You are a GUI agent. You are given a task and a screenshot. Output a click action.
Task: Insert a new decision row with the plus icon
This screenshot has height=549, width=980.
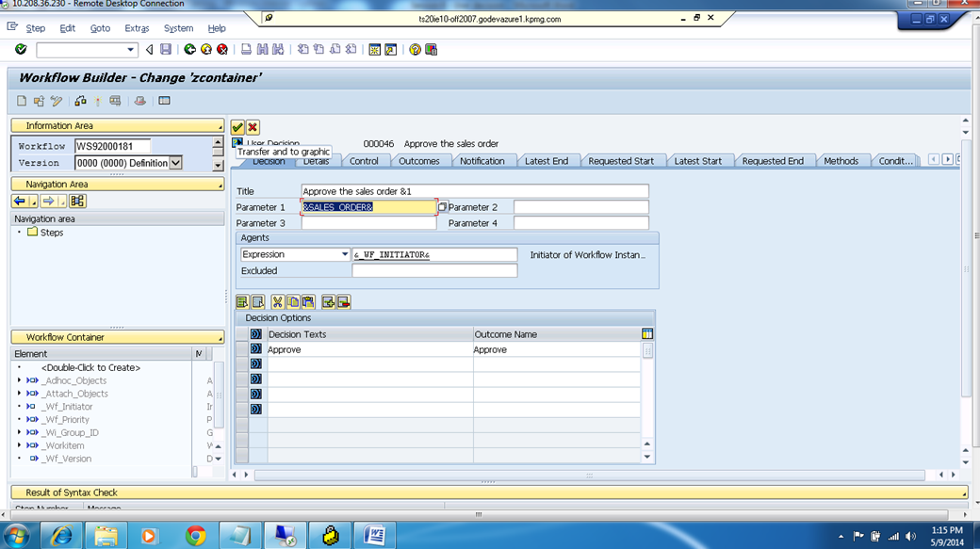click(329, 301)
